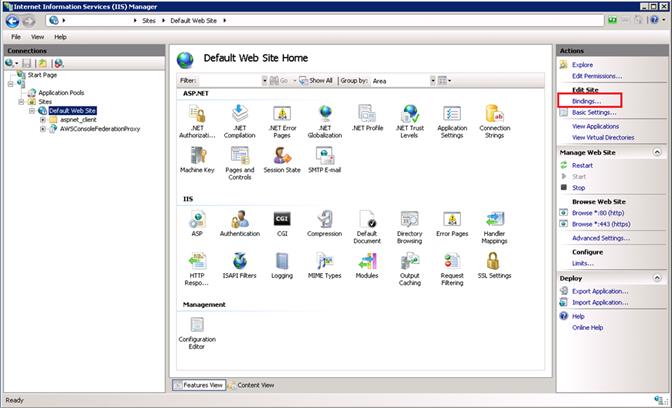This screenshot has width=672, height=408.
Task: Open Application Settings feature
Action: pos(452,121)
